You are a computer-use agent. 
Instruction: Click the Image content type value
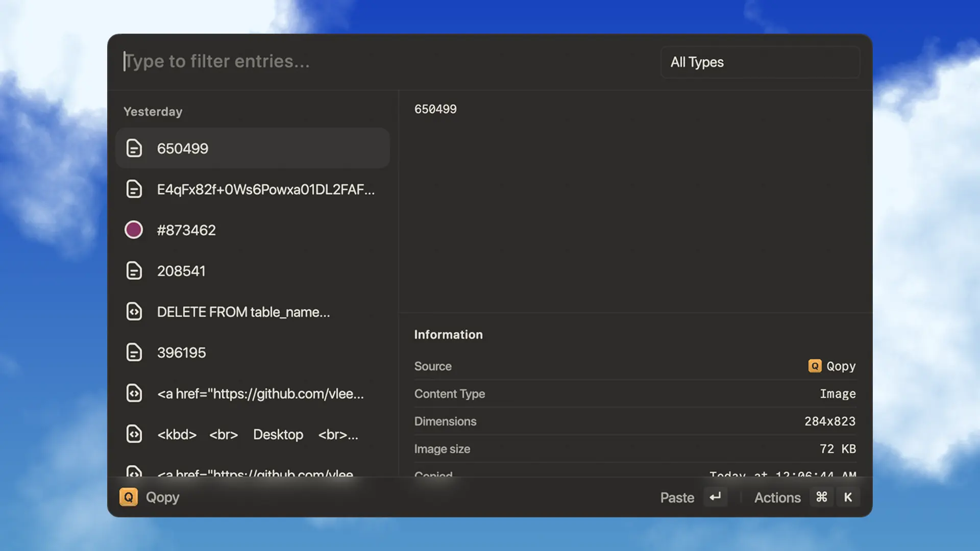click(x=838, y=394)
